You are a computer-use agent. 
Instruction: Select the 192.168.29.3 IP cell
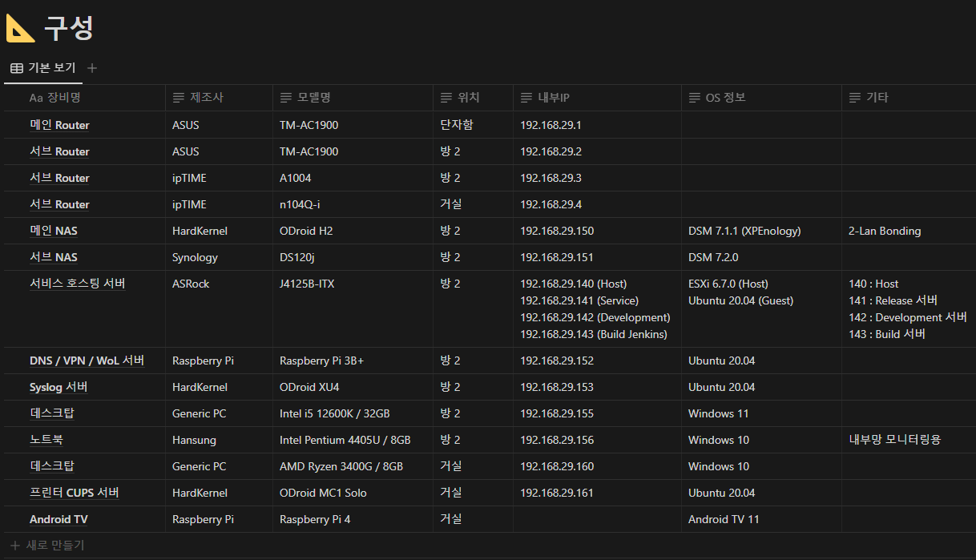tap(597, 177)
